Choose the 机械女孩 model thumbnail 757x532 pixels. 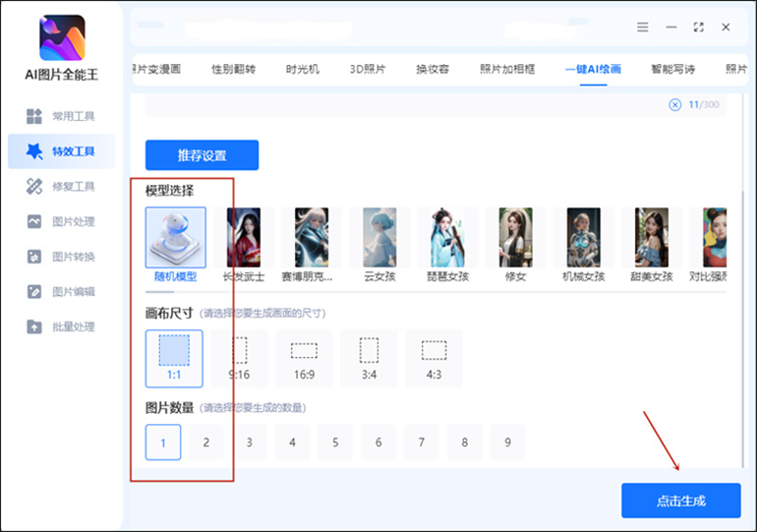[584, 238]
